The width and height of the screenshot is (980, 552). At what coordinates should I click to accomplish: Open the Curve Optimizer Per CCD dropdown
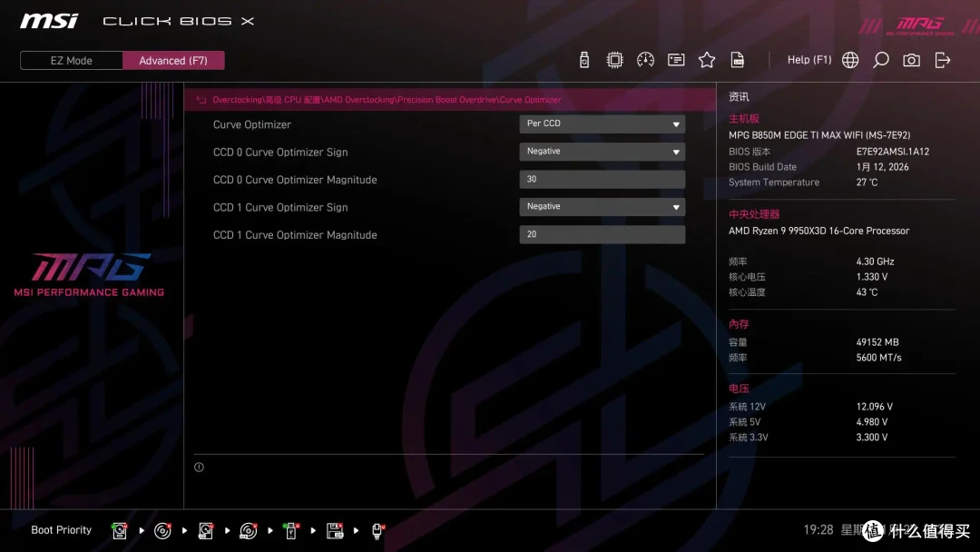coord(602,123)
